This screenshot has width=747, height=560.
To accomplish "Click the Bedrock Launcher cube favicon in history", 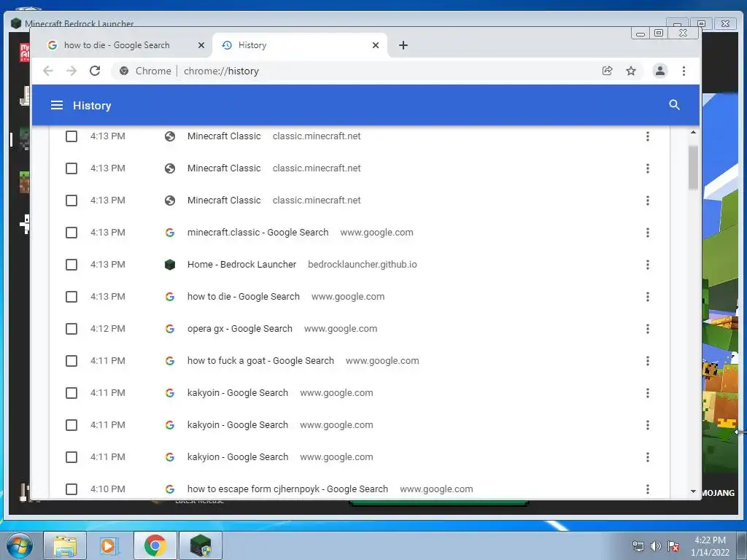I will (169, 264).
